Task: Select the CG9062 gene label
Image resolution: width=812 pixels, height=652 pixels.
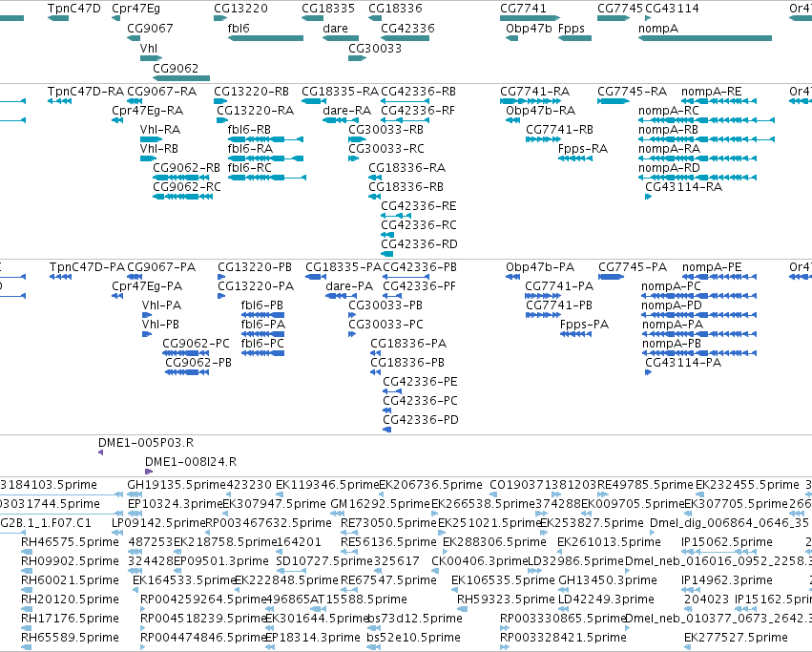Action: click(x=176, y=69)
